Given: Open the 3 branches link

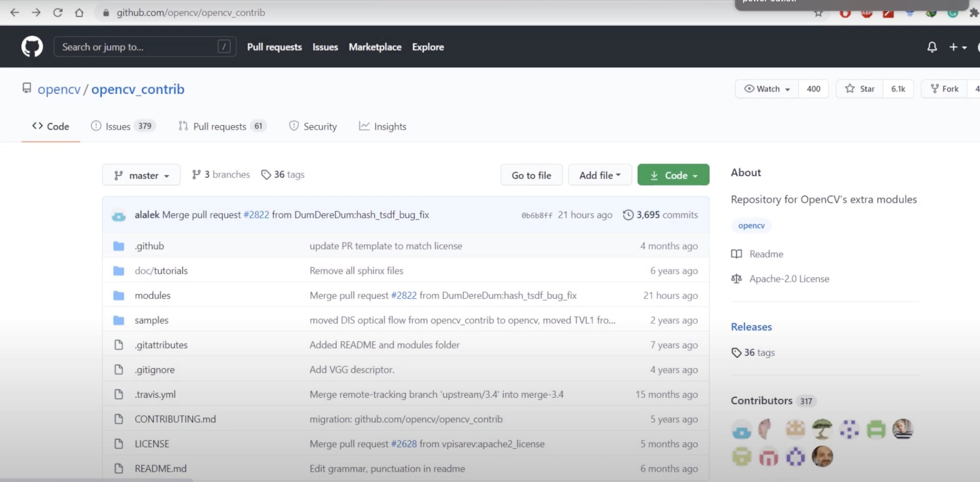Looking at the screenshot, I should tap(221, 175).
